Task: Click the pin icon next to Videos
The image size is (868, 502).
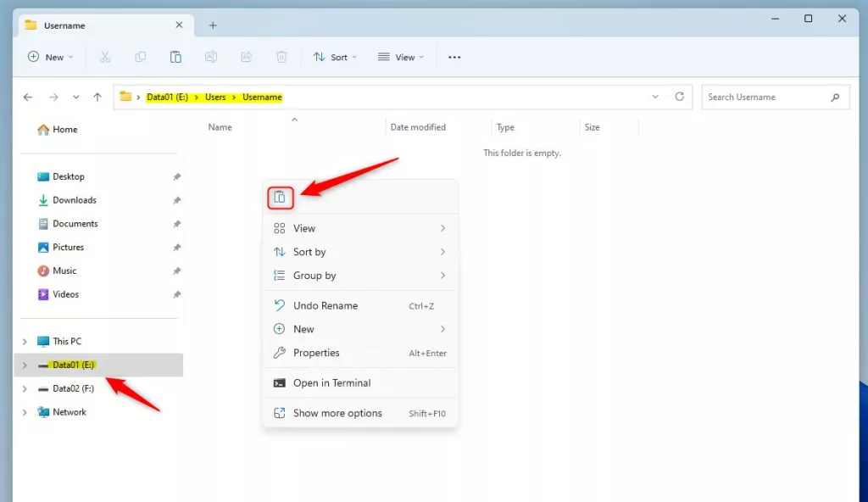Action: point(176,294)
